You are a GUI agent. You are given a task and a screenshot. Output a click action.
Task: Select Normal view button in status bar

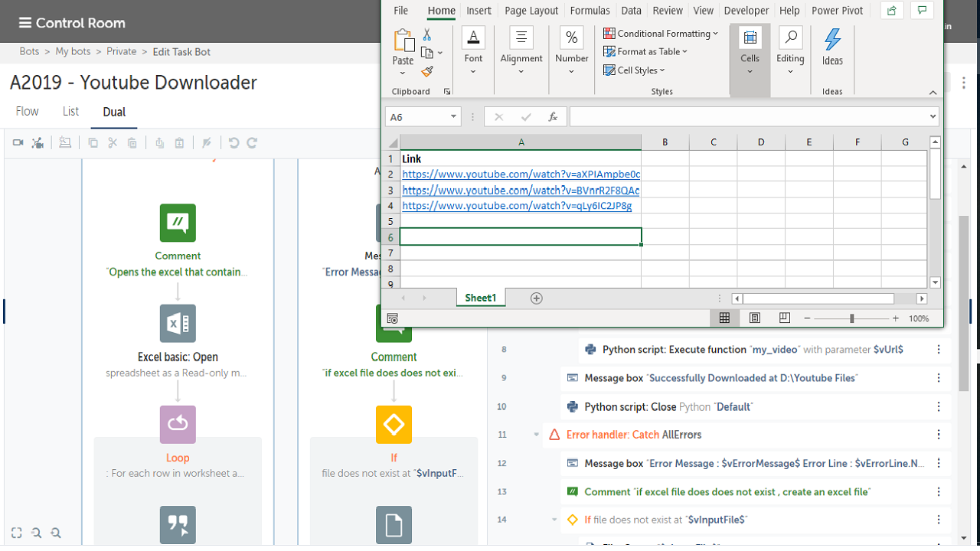pyautogui.click(x=724, y=318)
